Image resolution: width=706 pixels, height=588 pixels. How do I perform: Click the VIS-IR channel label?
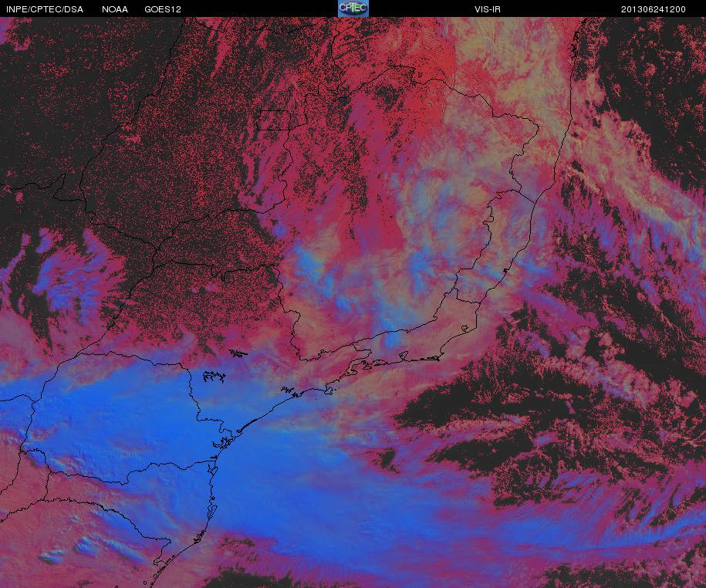(488, 9)
